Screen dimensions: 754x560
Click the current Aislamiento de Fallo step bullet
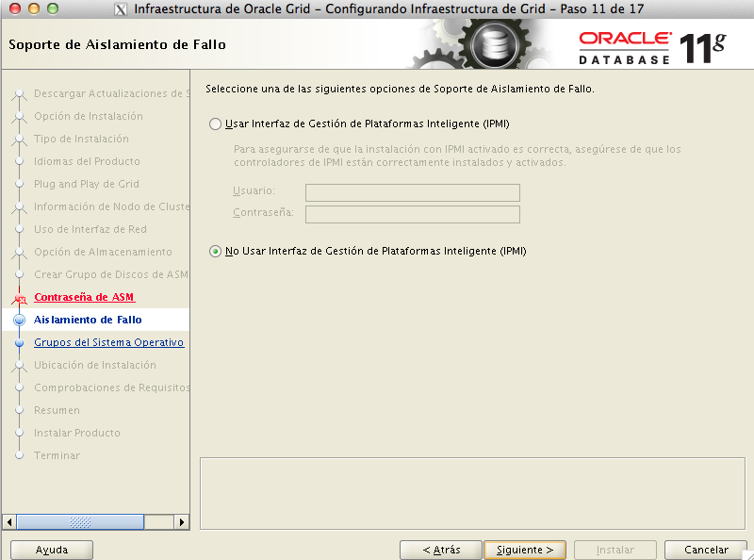pyautogui.click(x=19, y=321)
